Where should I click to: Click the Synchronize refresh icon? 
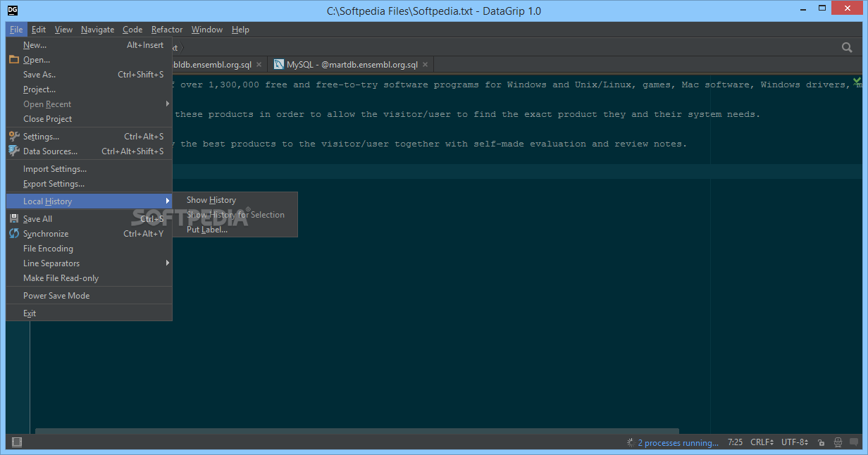(14, 234)
